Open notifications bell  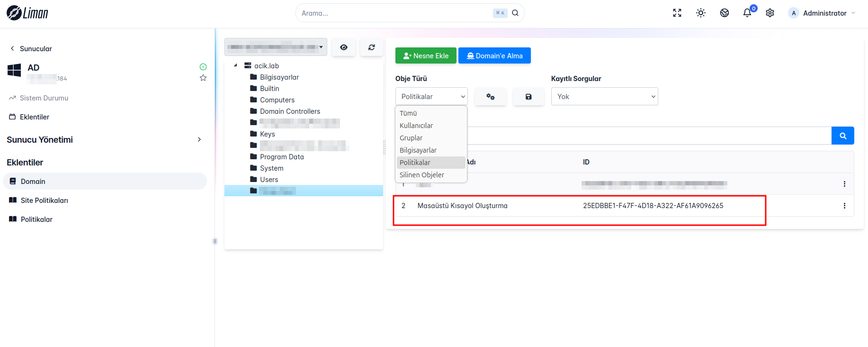click(747, 13)
